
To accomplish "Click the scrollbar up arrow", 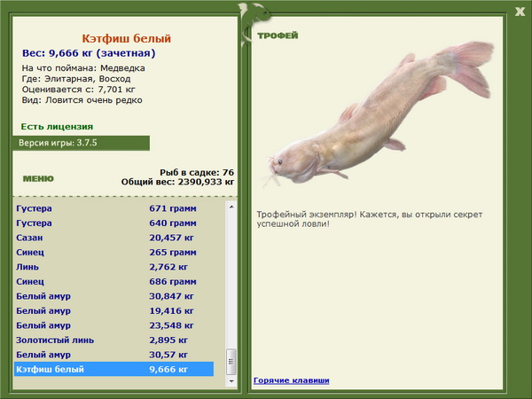I will click(231, 207).
